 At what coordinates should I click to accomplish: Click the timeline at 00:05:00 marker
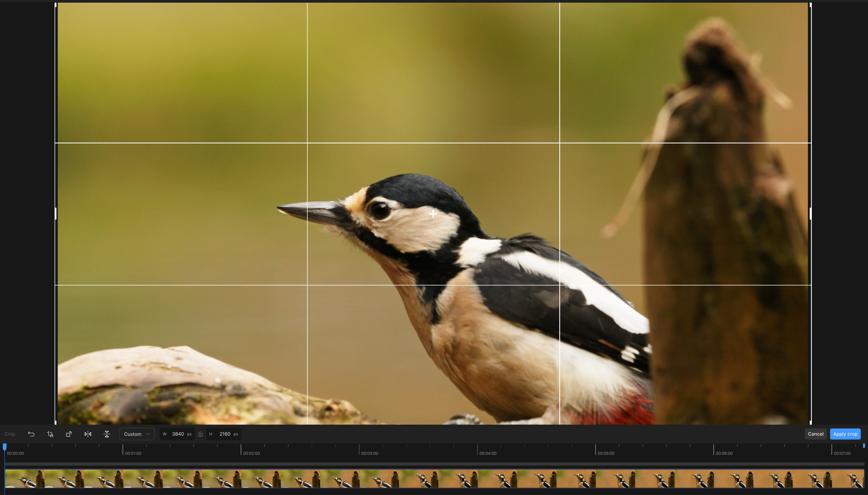pos(596,450)
